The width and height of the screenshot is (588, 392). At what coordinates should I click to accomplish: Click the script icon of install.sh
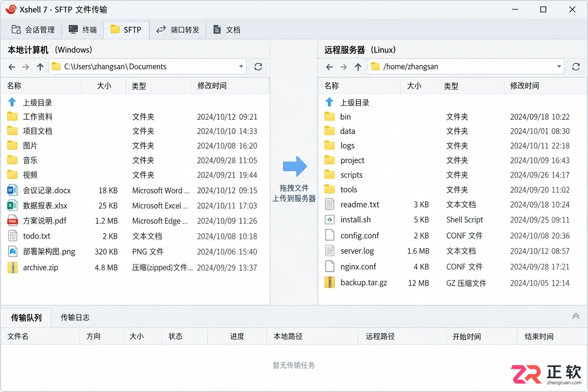tap(330, 220)
